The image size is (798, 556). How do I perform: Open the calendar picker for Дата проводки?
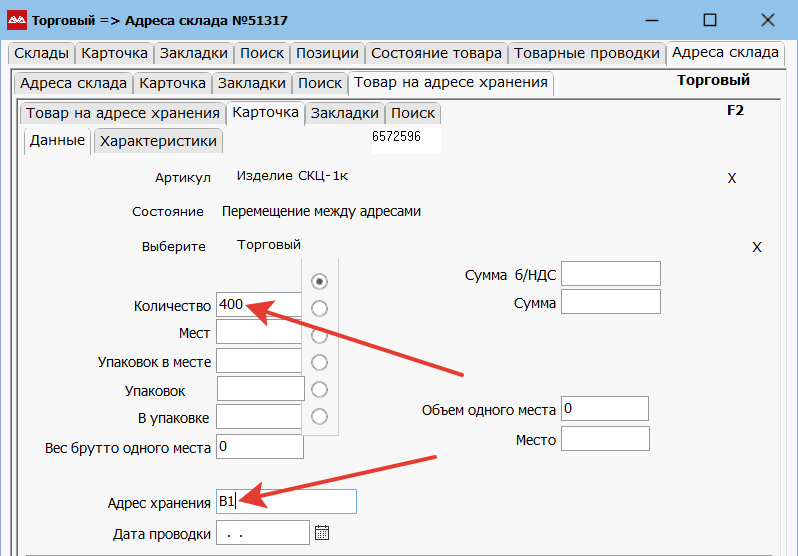[x=322, y=533]
